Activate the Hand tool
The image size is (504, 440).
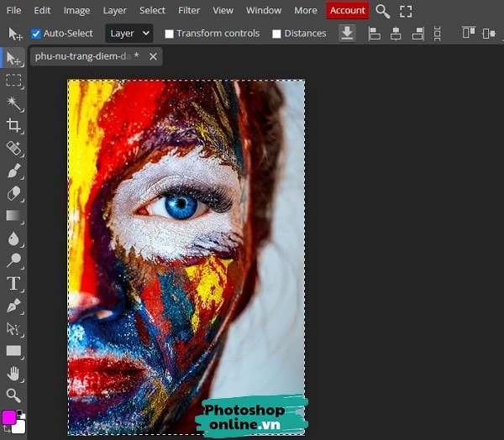click(13, 373)
